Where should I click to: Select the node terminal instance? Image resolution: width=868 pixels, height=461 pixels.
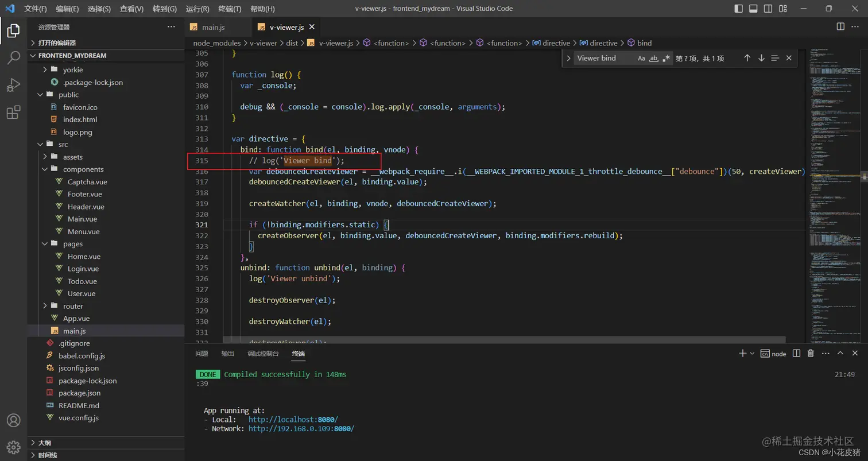pyautogui.click(x=773, y=354)
